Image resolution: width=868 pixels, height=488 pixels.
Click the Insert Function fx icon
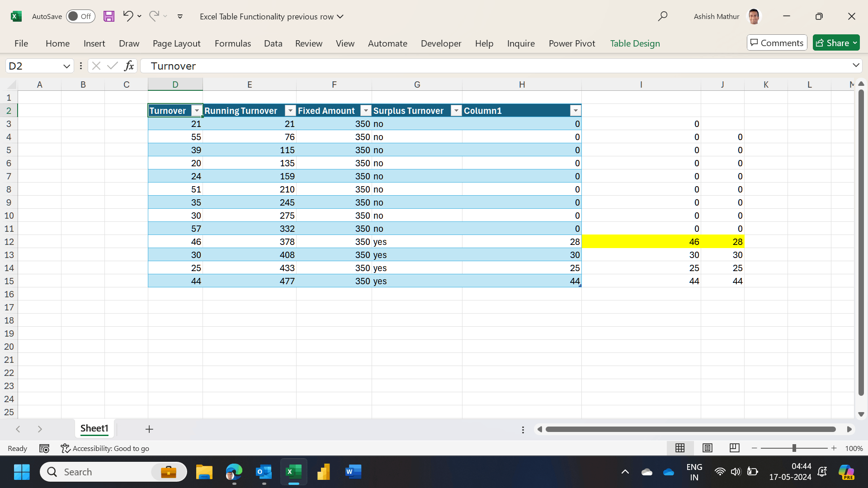(129, 66)
